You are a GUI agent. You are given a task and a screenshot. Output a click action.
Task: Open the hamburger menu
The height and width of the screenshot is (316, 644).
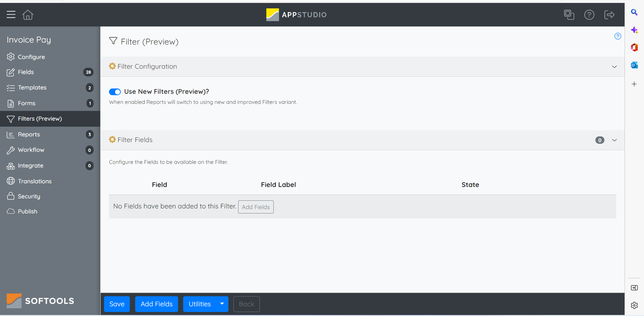pyautogui.click(x=11, y=14)
